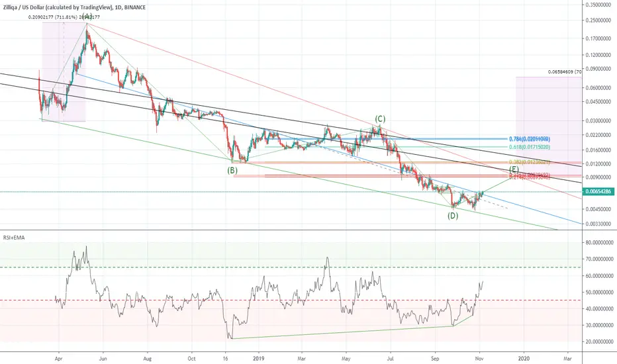Screen dimensions: 617x364
Task: Click 50.00000000 on the RSI axis
Action: point(599,293)
